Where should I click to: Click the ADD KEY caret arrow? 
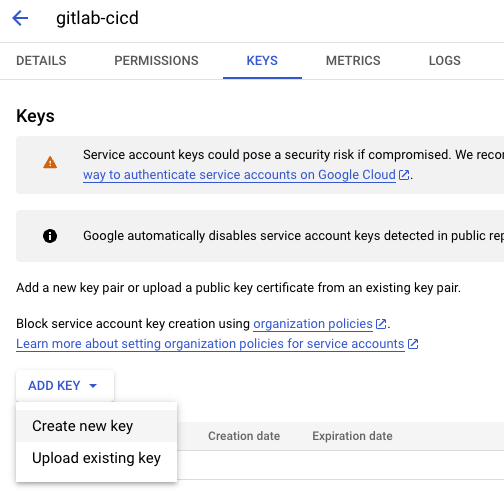click(x=93, y=386)
